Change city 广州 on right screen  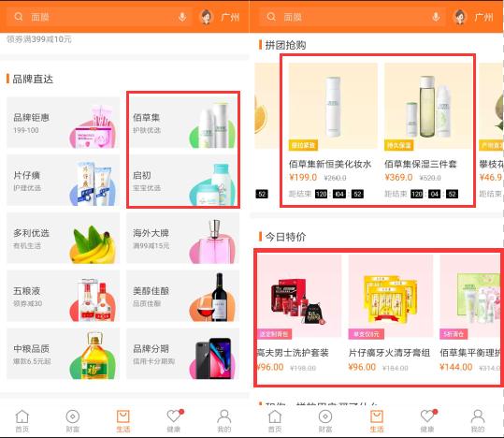pyautogui.click(x=483, y=17)
